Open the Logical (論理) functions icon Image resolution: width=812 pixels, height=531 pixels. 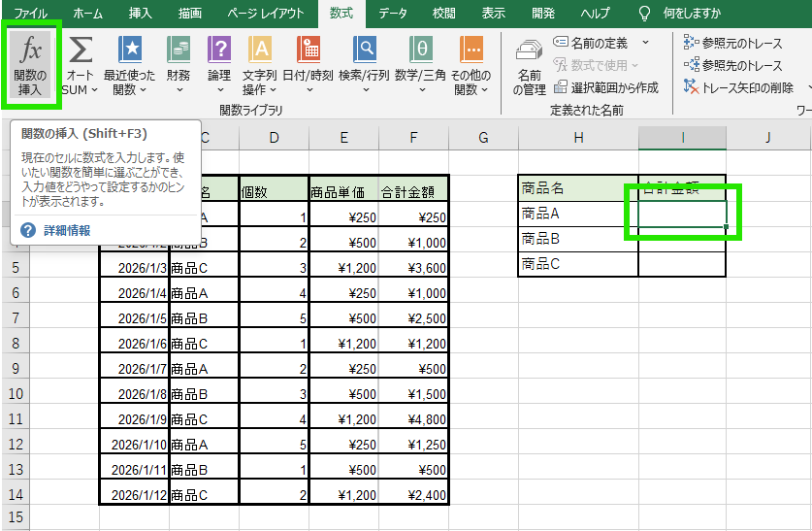[219, 50]
